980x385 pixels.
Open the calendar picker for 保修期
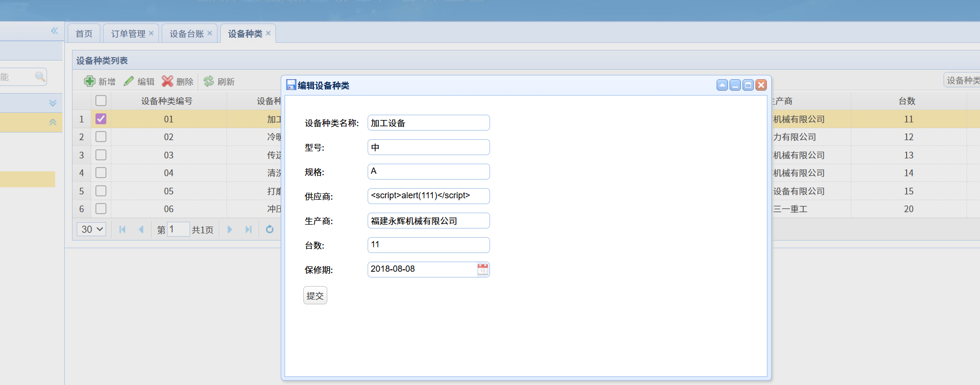coord(482,269)
